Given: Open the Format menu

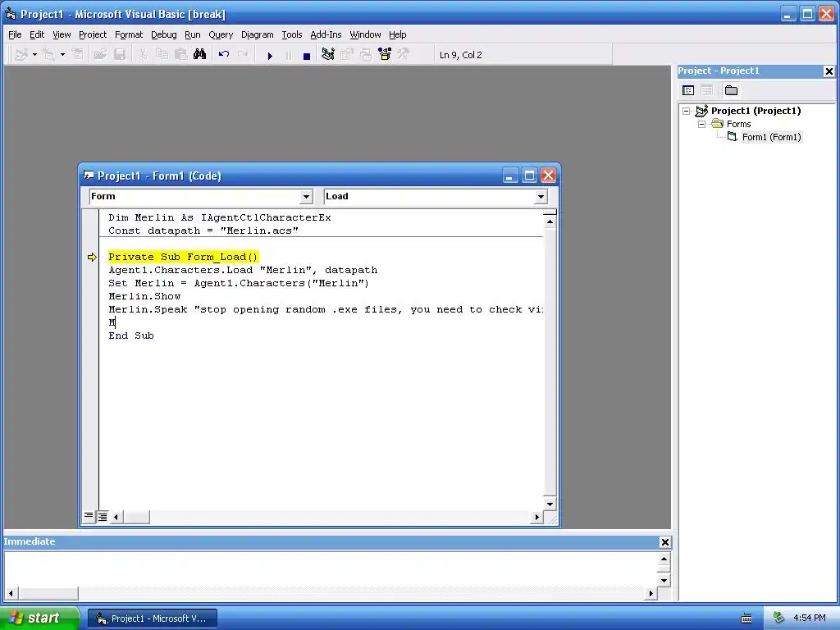Looking at the screenshot, I should click(x=129, y=34).
